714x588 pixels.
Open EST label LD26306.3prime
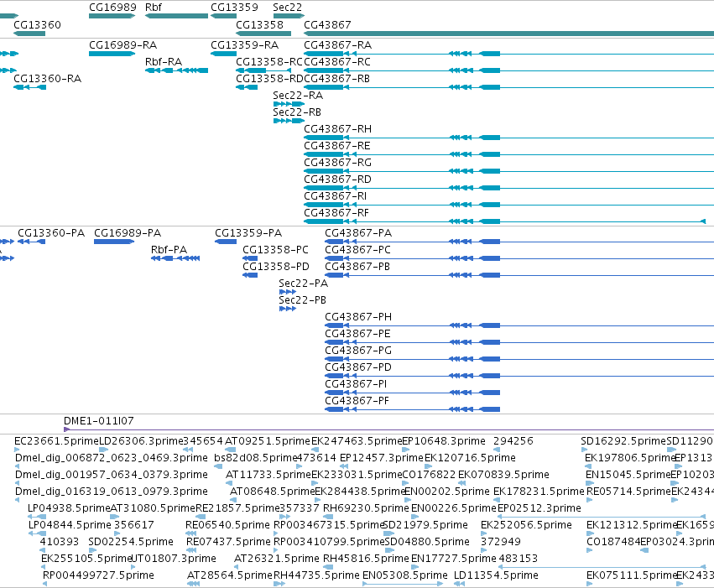[141, 441]
